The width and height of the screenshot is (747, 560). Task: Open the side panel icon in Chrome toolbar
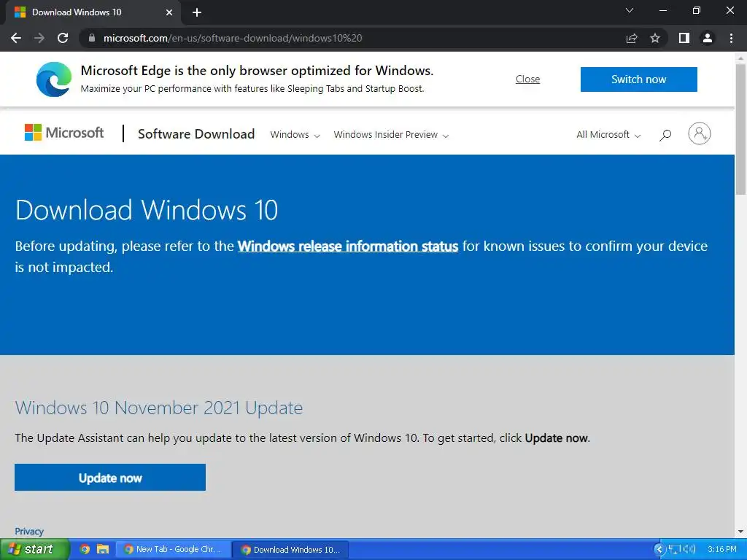[x=684, y=38]
